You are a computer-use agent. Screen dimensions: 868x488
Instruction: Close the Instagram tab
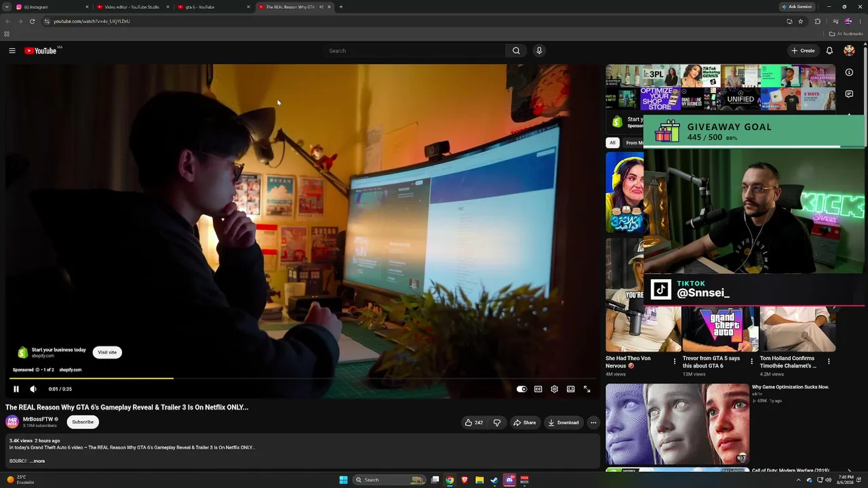click(x=87, y=7)
